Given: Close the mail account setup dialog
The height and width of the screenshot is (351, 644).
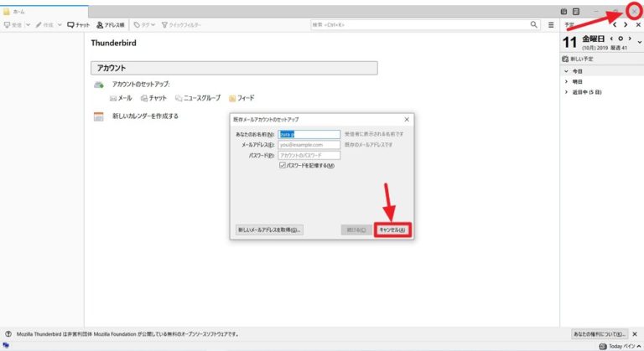Looking at the screenshot, I should (x=407, y=120).
